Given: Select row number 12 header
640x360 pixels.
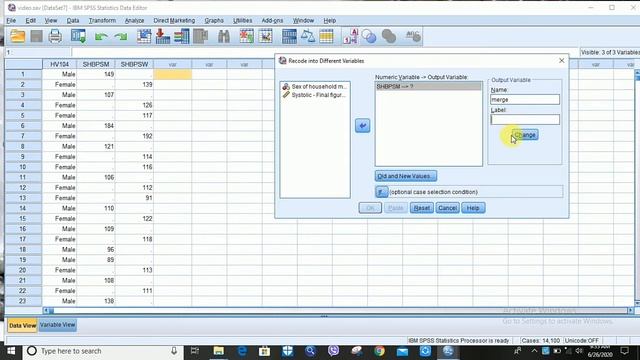Looking at the screenshot, I should pyautogui.click(x=23, y=188).
